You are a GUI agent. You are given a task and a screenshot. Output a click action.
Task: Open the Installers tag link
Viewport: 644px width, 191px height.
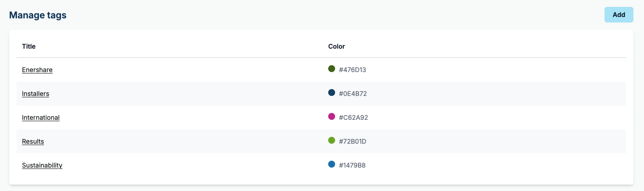pyautogui.click(x=35, y=94)
